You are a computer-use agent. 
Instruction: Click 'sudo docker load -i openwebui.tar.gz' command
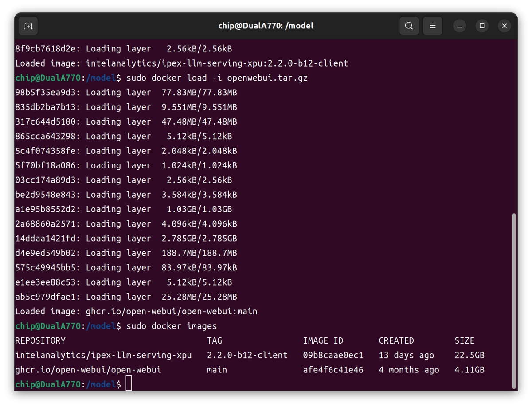pyautogui.click(x=217, y=78)
